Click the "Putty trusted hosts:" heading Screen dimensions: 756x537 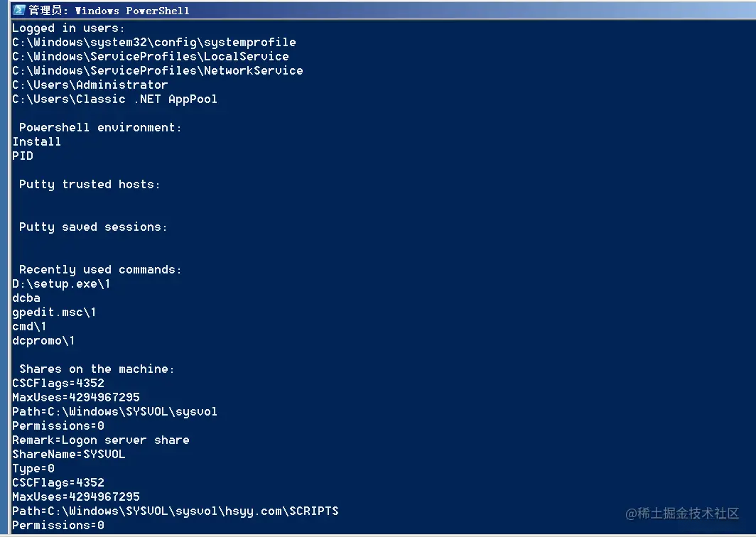pyautogui.click(x=90, y=185)
